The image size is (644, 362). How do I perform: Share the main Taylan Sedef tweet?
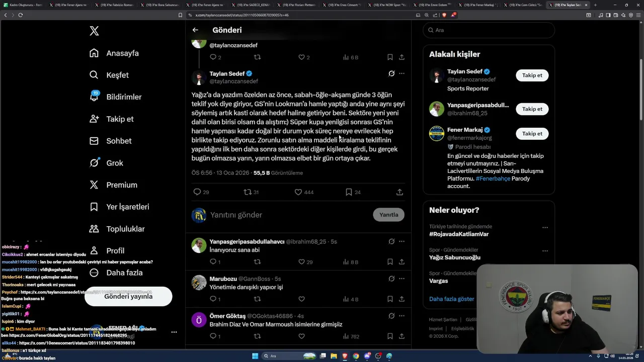pos(399,192)
